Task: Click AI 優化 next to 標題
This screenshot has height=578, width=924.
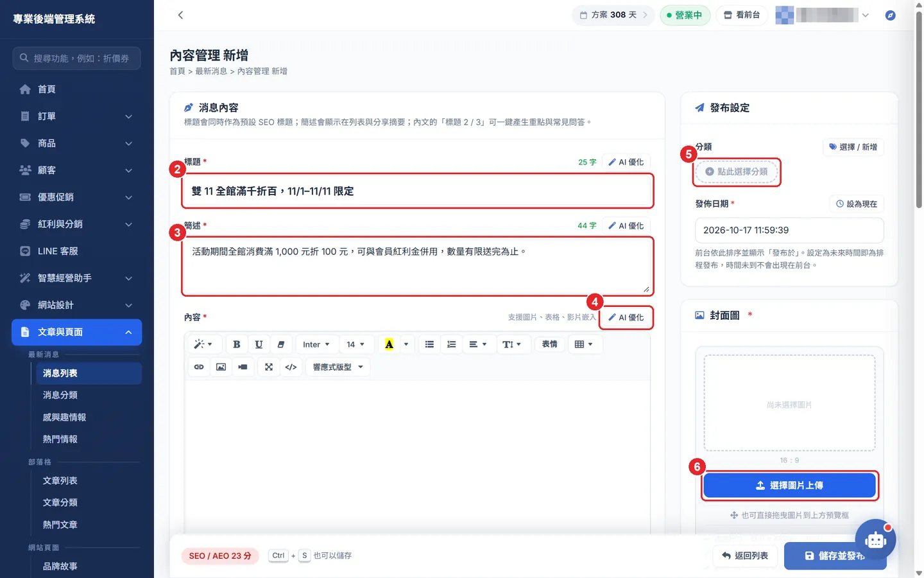Action: [x=626, y=162]
